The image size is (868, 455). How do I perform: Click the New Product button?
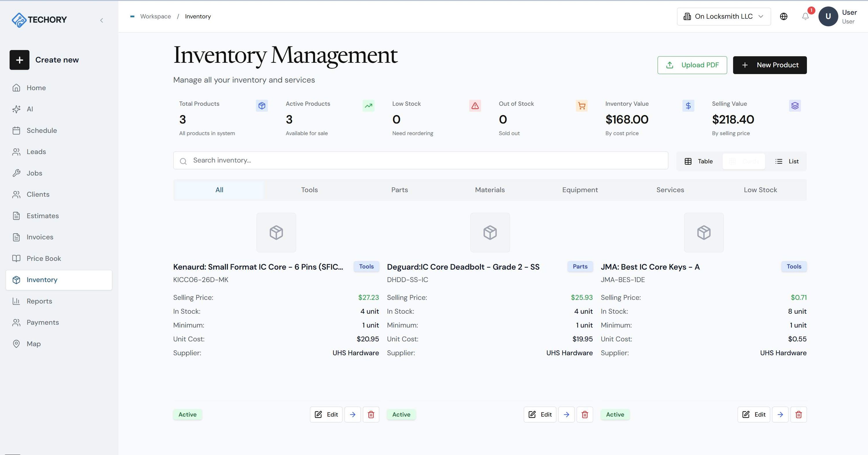point(770,65)
